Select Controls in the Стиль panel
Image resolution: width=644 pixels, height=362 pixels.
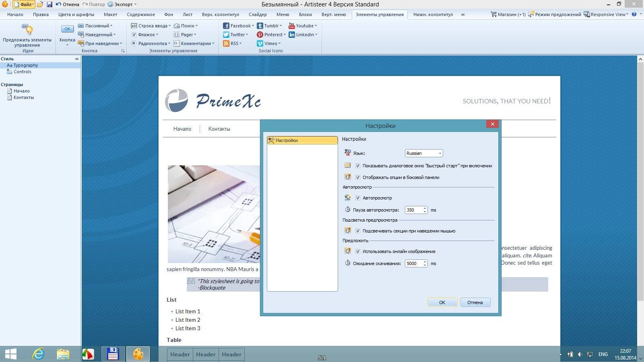tap(22, 72)
